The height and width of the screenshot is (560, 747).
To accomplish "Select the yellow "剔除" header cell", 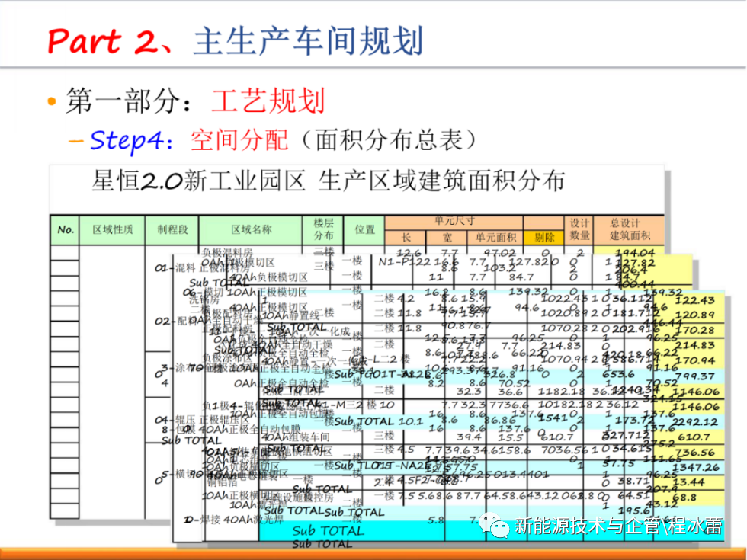I will [543, 238].
